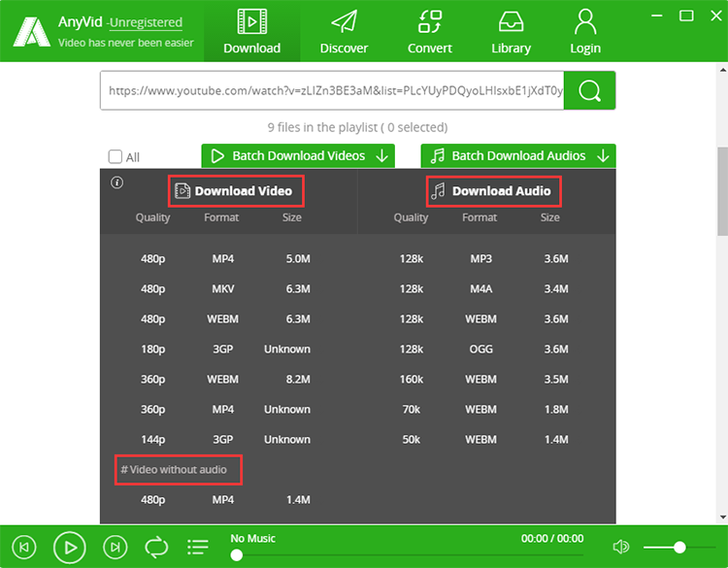This screenshot has height=568, width=728.
Task: Select the 70k WEBM audio option
Action: (483, 410)
